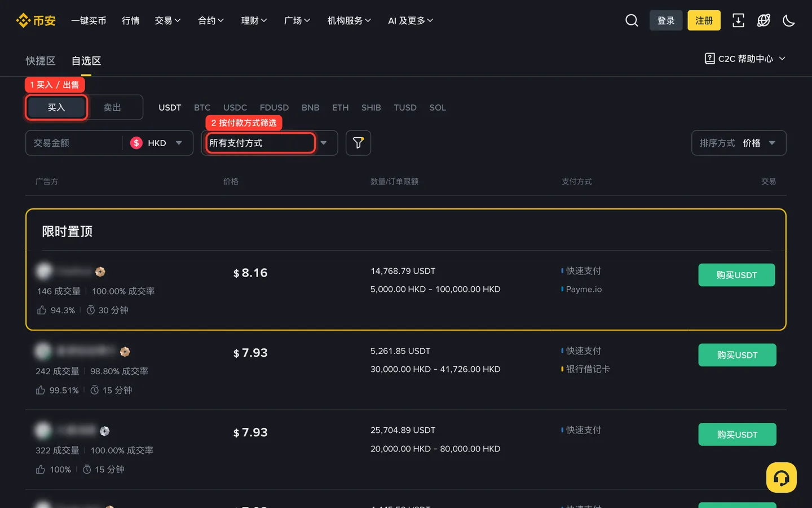Image resolution: width=812 pixels, height=508 pixels.
Task: Click the 登录 login button
Action: 666,20
